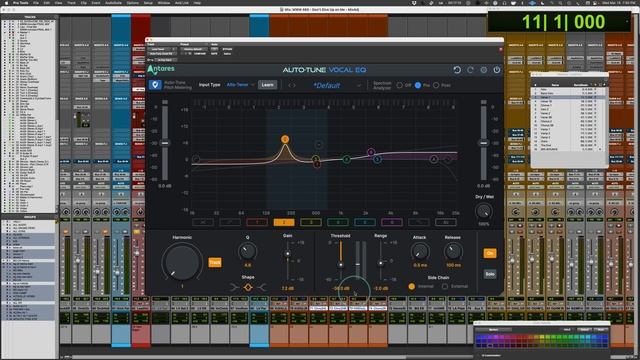Click the preset previous/next arrows icon
This screenshot has height=360, width=640.
[x=292, y=85]
